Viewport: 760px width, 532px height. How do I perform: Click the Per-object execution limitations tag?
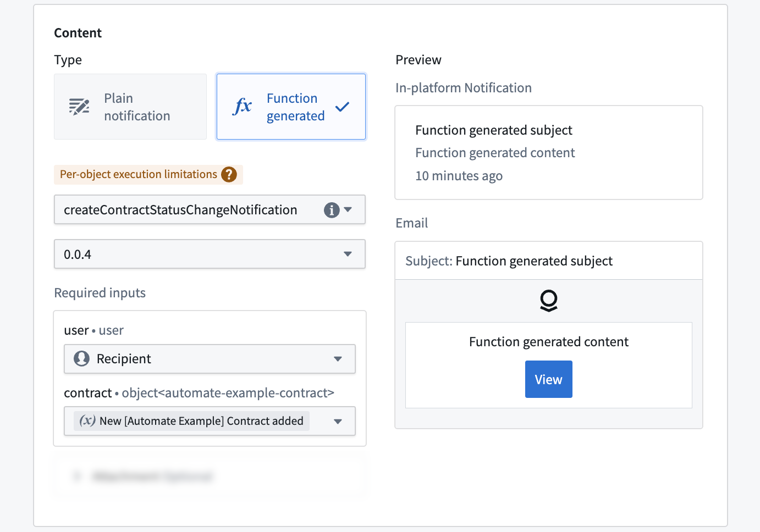(x=148, y=174)
